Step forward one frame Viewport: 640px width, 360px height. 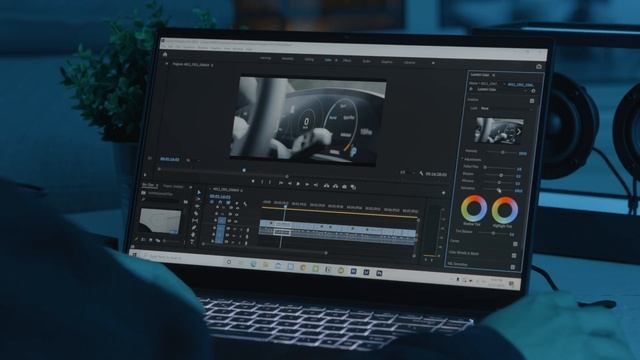(307, 184)
